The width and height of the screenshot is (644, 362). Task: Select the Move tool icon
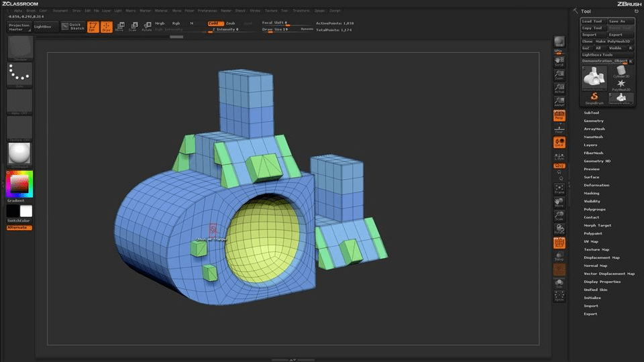120,27
